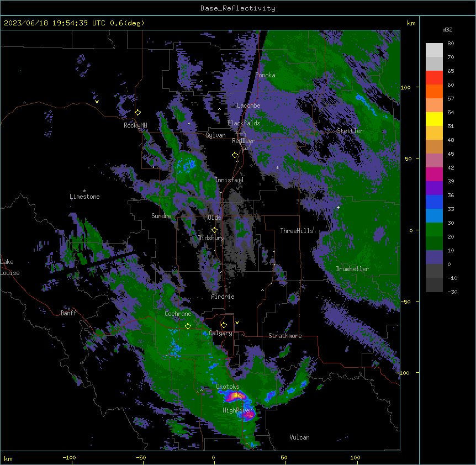Click the HighRiver label
476x465 pixels.
click(x=237, y=410)
